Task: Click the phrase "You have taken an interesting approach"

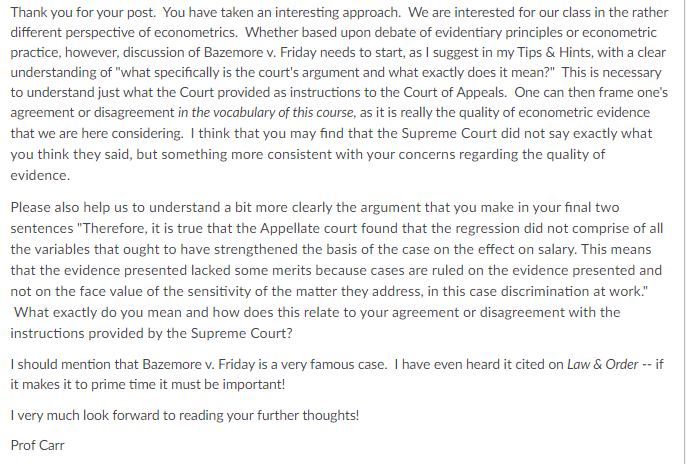Action: (282, 12)
